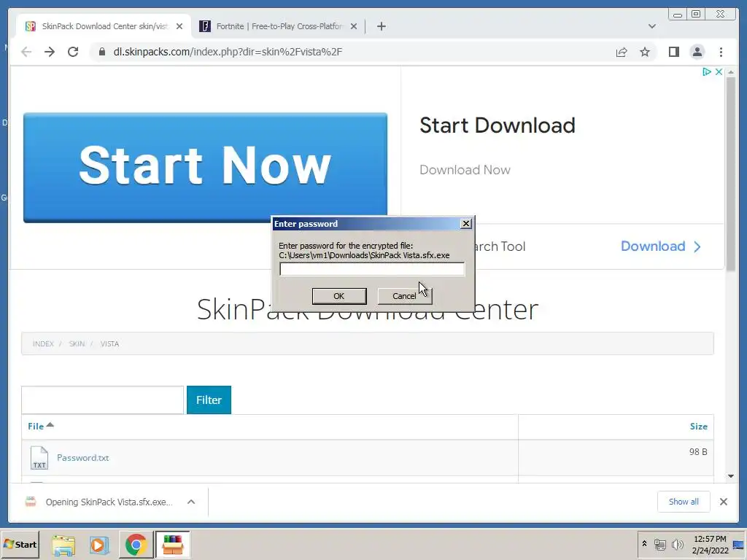Click the file filter text box
The image size is (747, 560).
coord(102,400)
